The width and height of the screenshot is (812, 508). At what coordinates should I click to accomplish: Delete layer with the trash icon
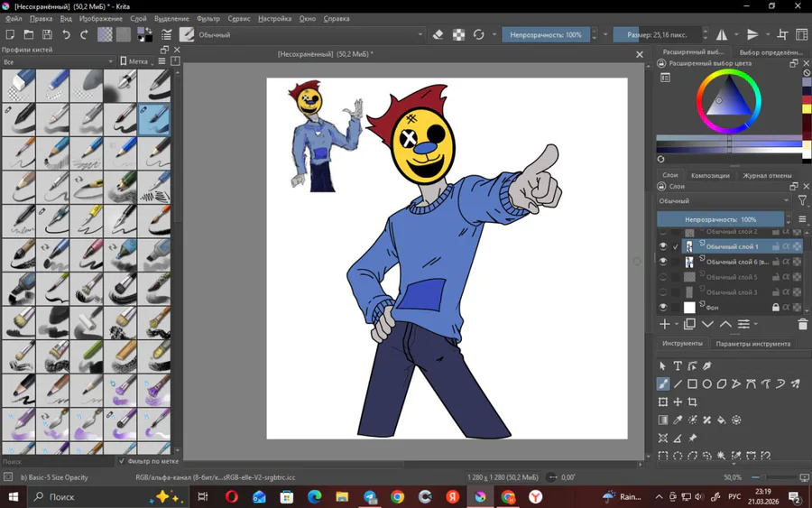click(x=802, y=324)
